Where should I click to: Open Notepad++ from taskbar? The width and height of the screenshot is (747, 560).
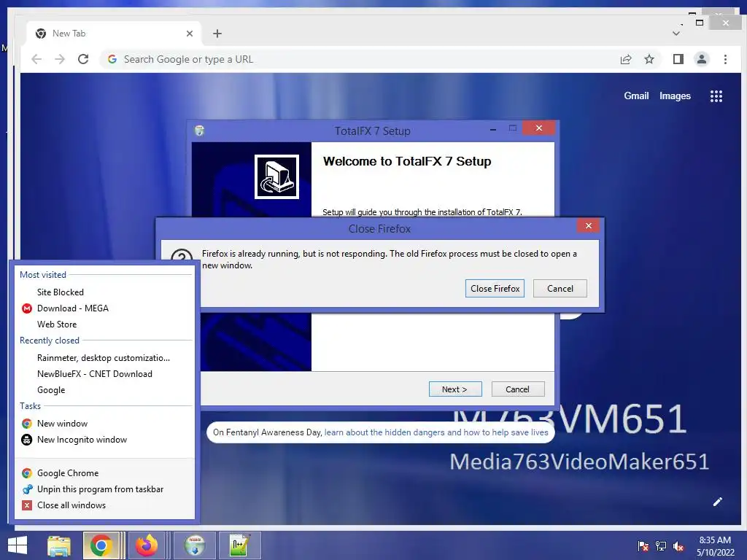click(x=239, y=545)
